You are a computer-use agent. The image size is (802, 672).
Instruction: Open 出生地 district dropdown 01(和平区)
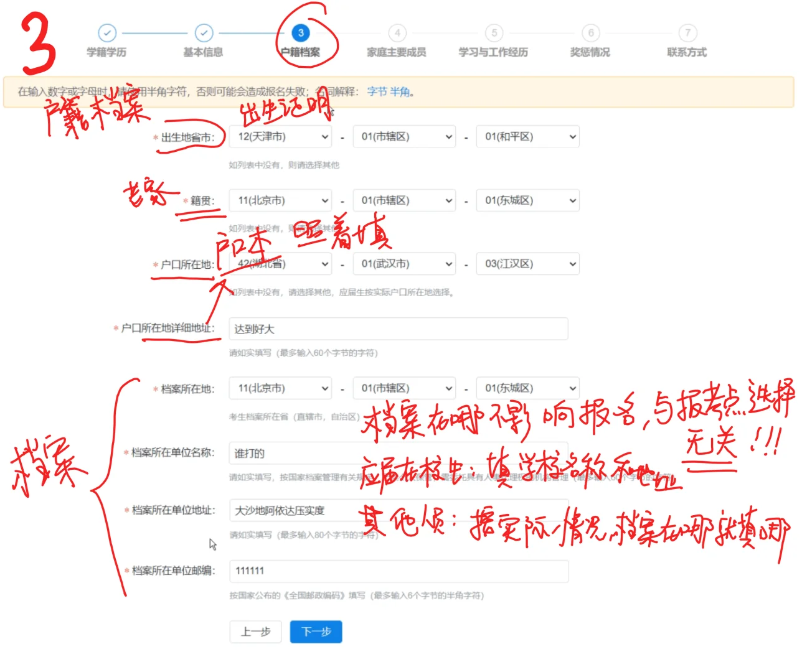pos(528,137)
